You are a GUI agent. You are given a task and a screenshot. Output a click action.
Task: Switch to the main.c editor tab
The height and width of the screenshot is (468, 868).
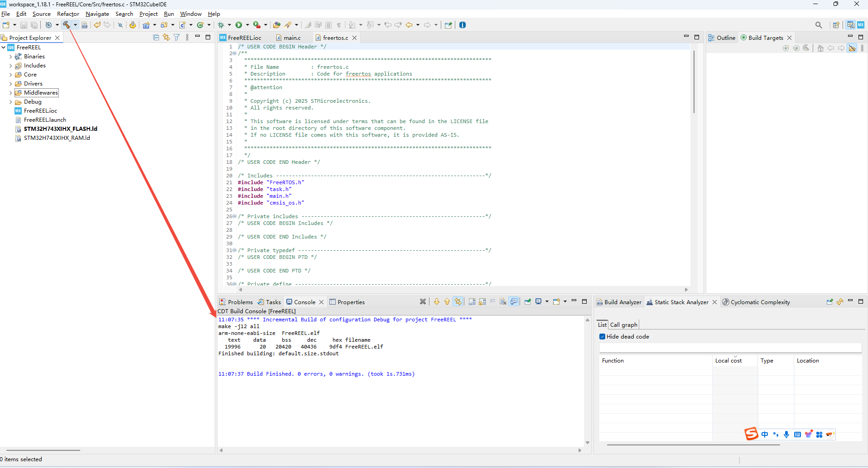292,38
